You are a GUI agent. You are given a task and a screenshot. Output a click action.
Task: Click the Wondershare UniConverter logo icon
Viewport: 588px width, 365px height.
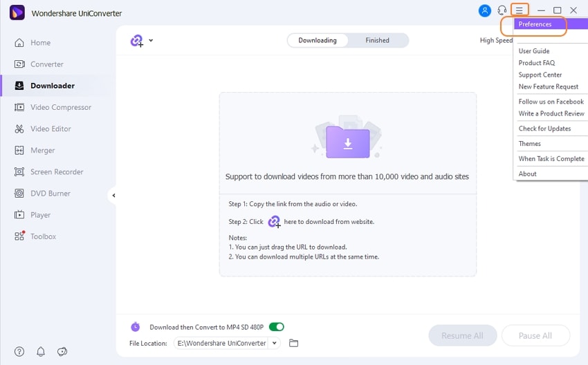[17, 12]
